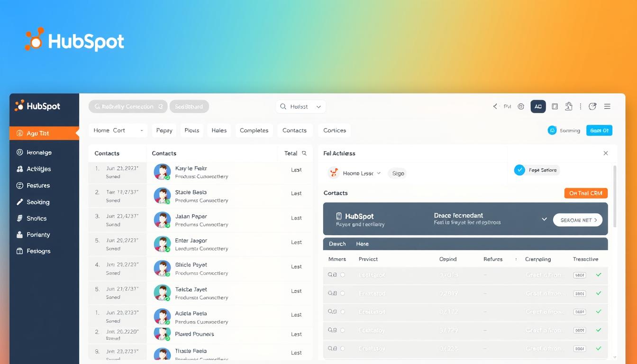Open the marketplace icon near the profile badge
637x364 pixels.
tap(569, 106)
